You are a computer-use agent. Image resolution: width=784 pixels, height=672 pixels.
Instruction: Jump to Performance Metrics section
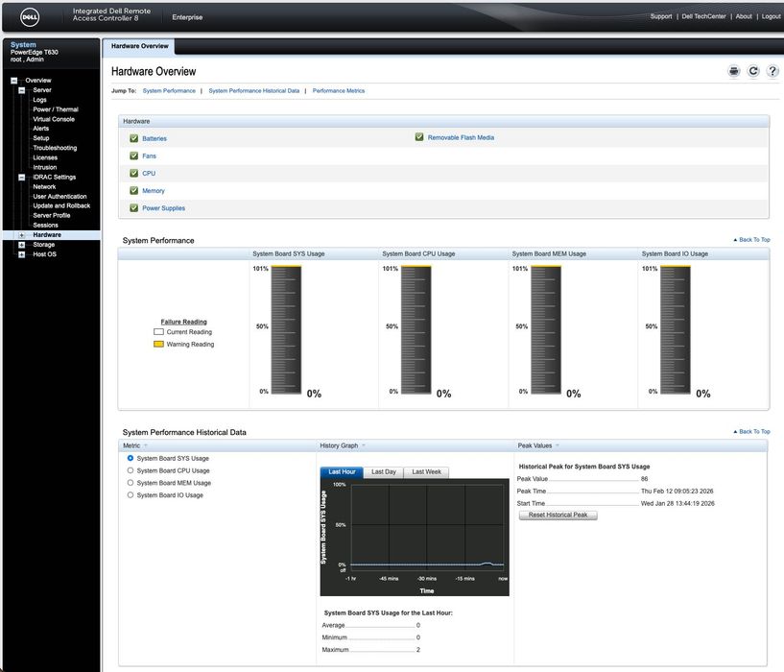coord(339,91)
